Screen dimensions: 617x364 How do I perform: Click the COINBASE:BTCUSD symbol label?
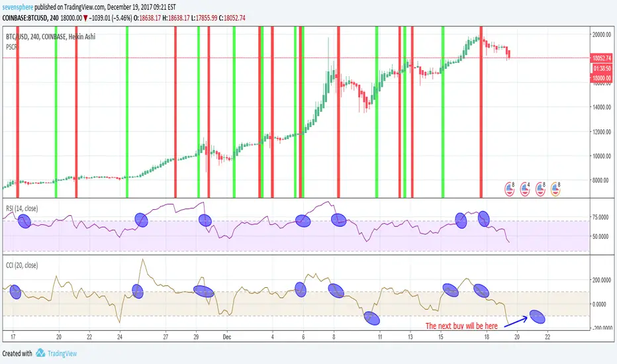(25, 18)
